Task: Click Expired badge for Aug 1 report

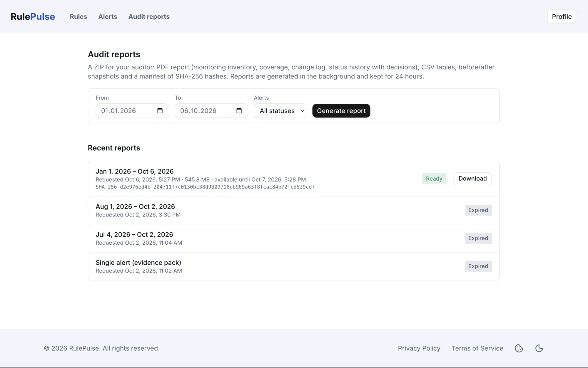Action: coord(478,210)
